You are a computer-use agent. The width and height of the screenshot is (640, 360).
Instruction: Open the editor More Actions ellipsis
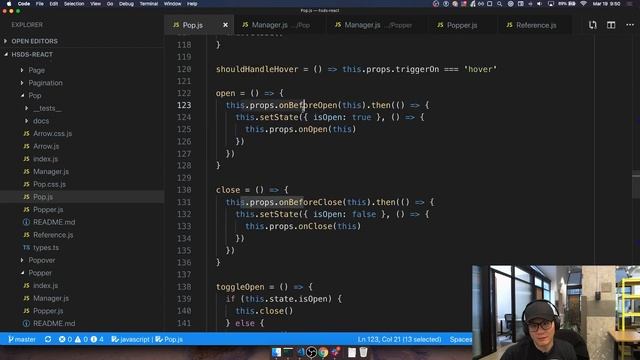(x=630, y=25)
